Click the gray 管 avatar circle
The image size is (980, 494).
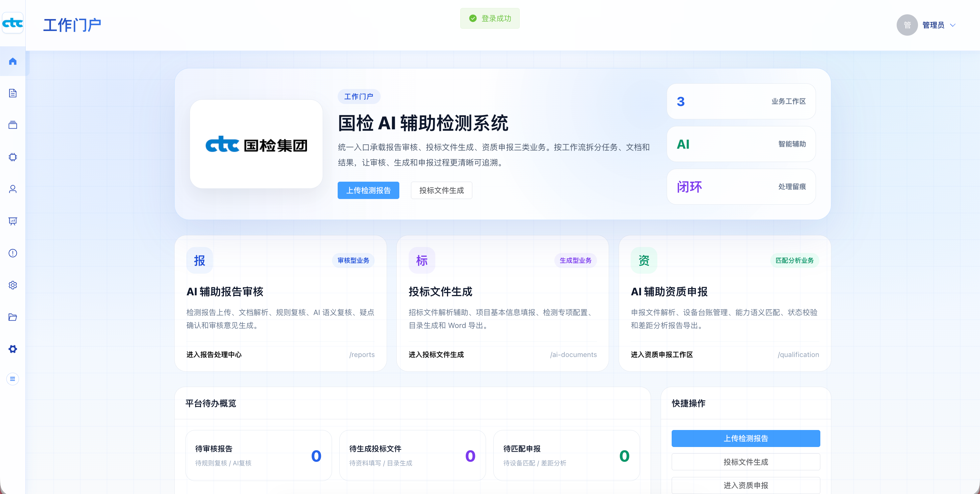click(907, 25)
